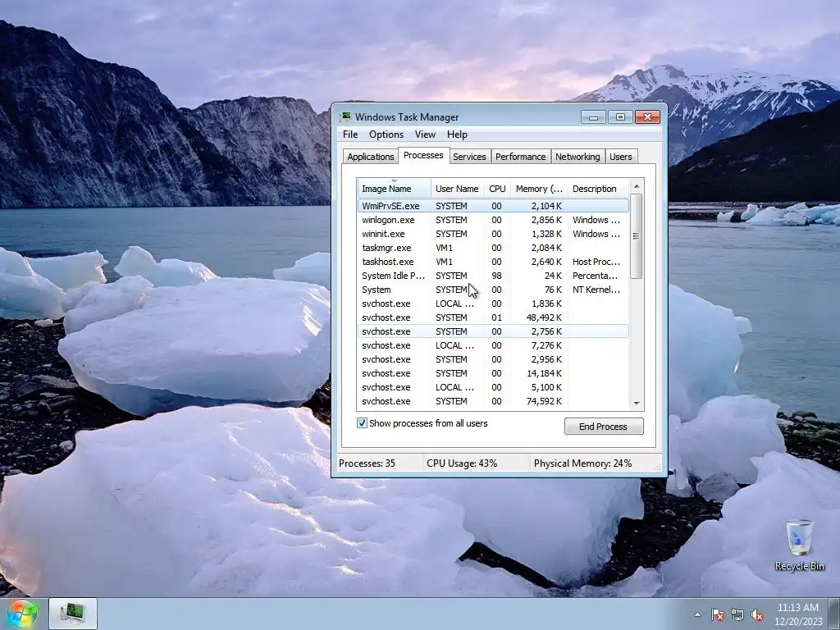
Task: Select svchost.exe using 1,836 K
Action: point(493,304)
